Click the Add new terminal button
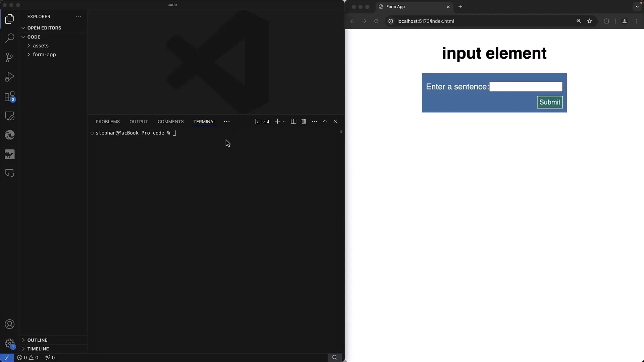The width and height of the screenshot is (644, 362). coord(277,121)
